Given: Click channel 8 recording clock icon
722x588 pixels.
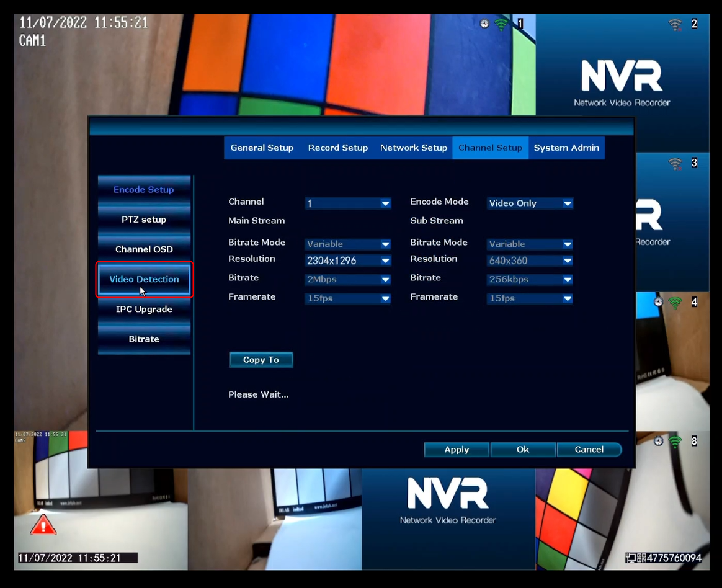Looking at the screenshot, I should (659, 441).
